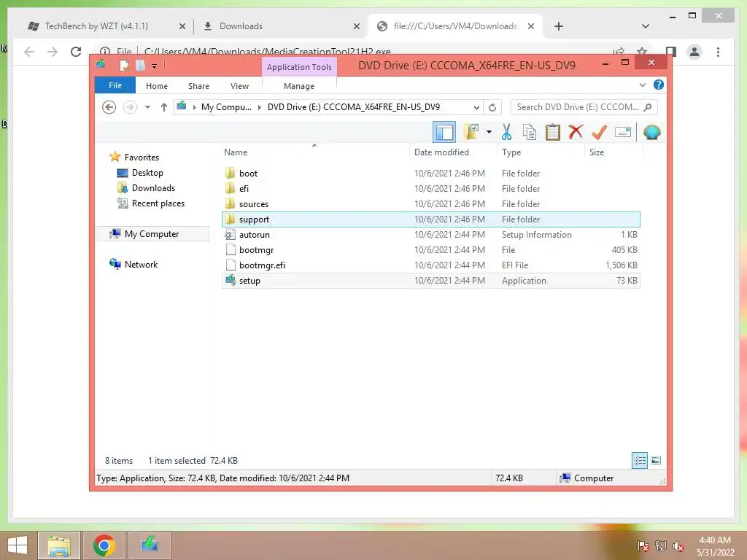
Task: Select Network in the navigation pane
Action: tap(141, 264)
